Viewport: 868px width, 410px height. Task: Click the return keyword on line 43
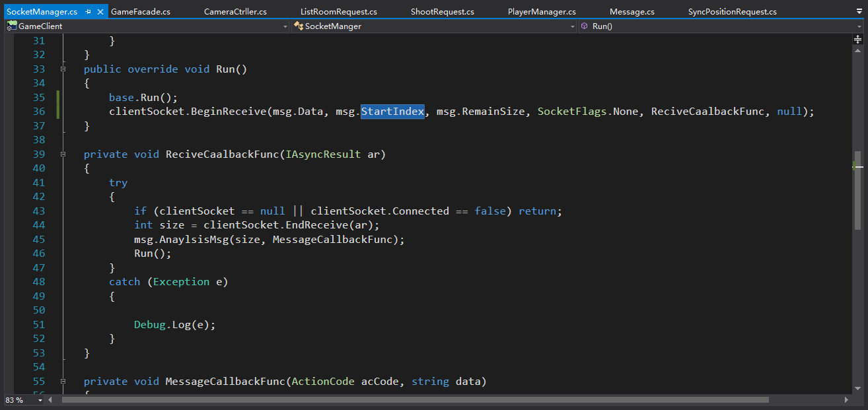coord(537,211)
